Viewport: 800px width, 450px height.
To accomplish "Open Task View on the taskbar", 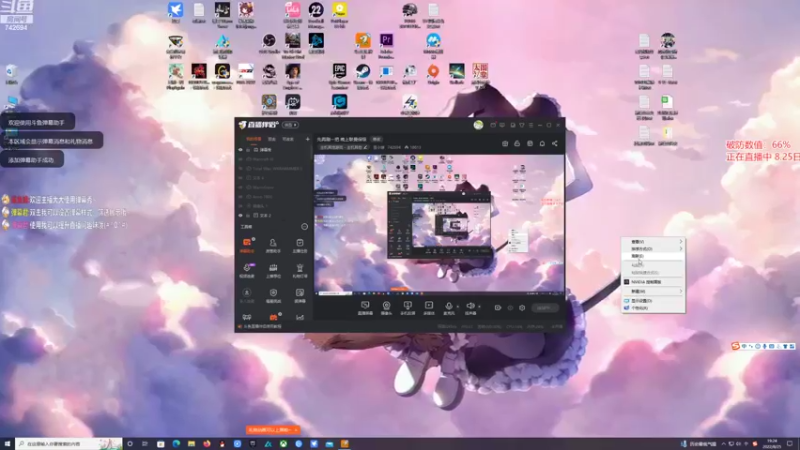I will pyautogui.click(x=145, y=444).
